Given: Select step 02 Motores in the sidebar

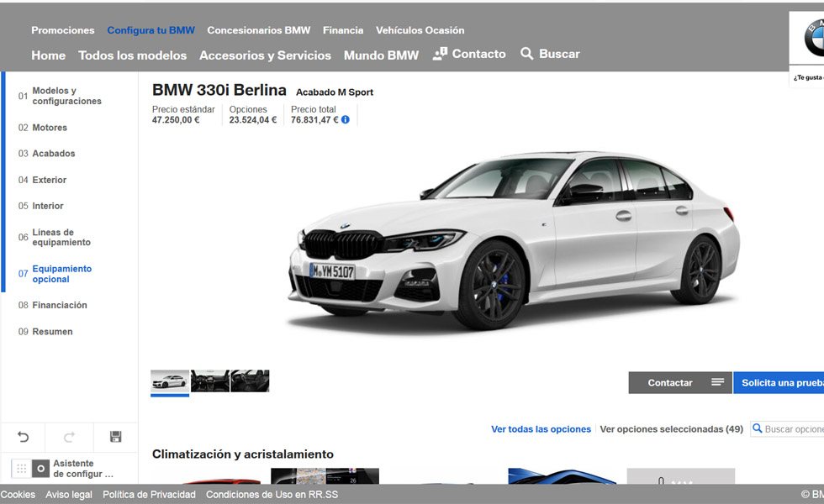Looking at the screenshot, I should pyautogui.click(x=50, y=128).
